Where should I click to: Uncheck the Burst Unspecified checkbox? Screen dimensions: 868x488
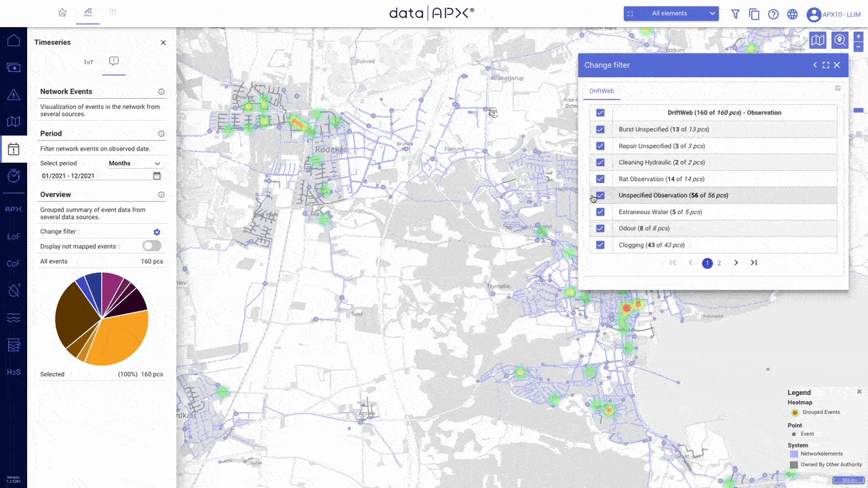tap(600, 129)
